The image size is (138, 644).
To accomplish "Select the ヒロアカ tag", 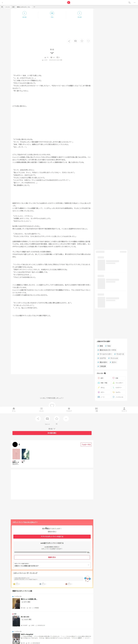I will (102, 358).
